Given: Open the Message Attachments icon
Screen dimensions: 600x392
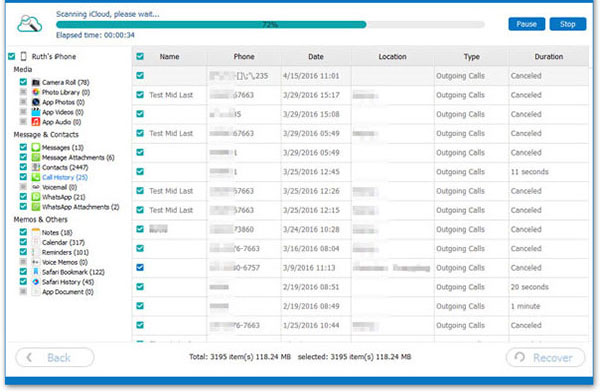Looking at the screenshot, I should [x=36, y=157].
